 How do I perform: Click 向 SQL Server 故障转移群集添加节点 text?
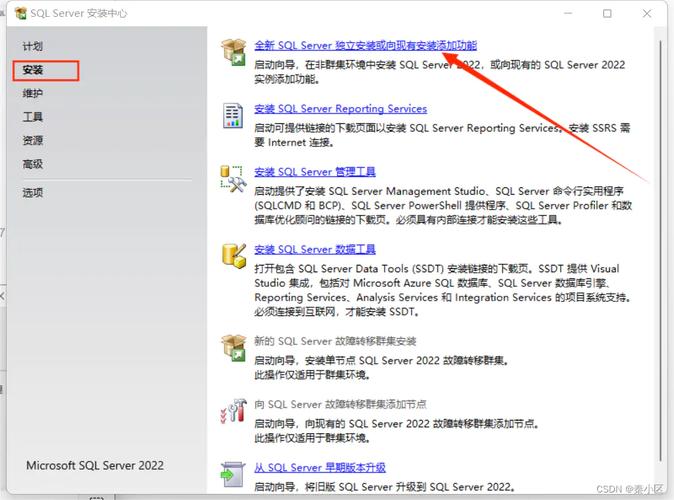coord(340,404)
